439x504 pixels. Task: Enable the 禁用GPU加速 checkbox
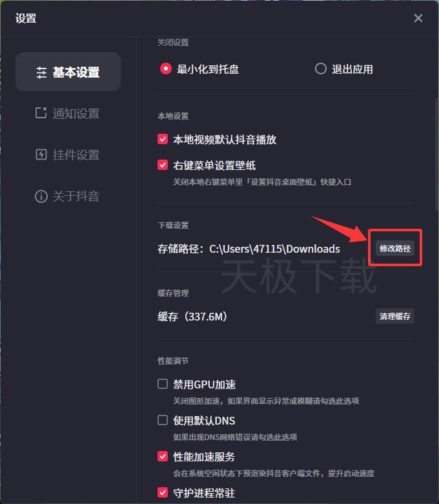click(163, 384)
